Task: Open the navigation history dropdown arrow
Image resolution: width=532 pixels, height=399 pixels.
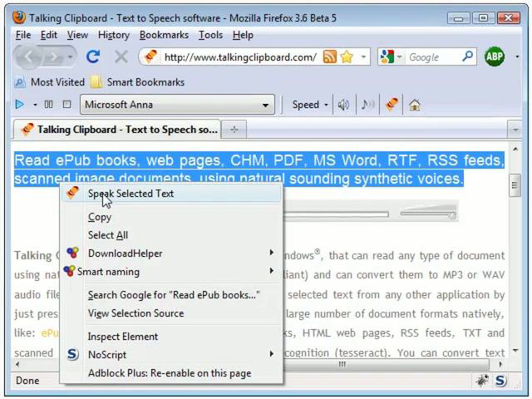Action: [70, 57]
